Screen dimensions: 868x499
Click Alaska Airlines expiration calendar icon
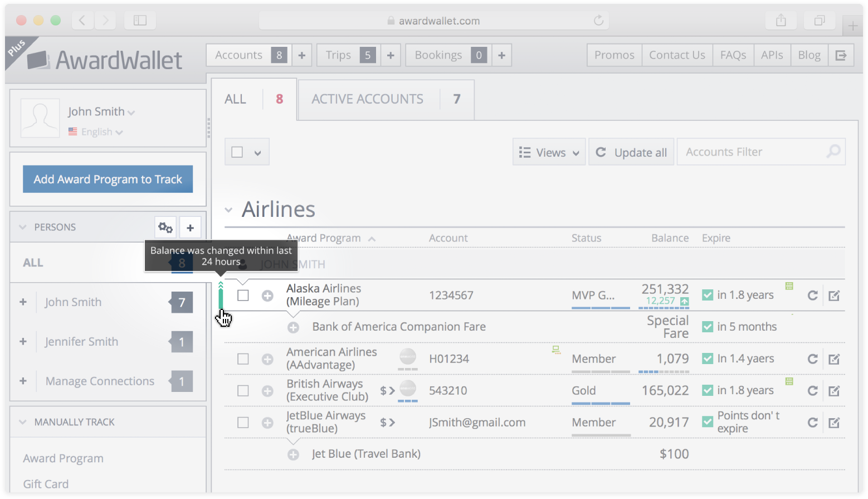tap(789, 286)
